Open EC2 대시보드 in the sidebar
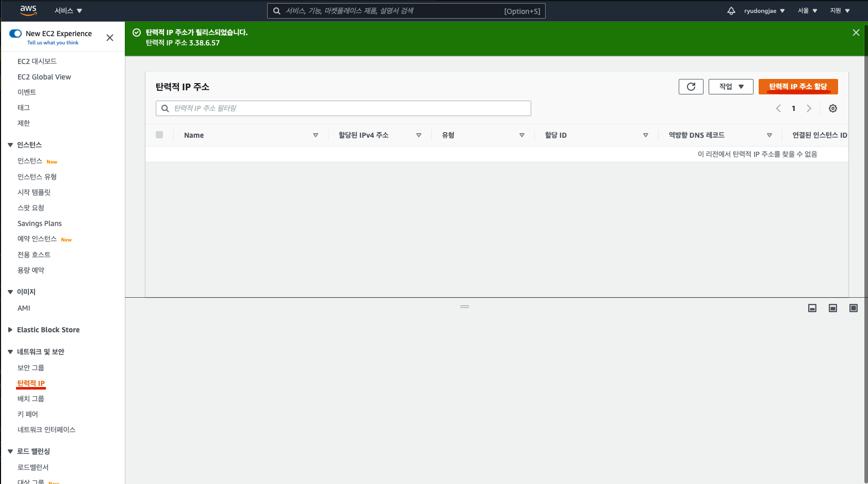The height and width of the screenshot is (484, 868). (x=37, y=61)
